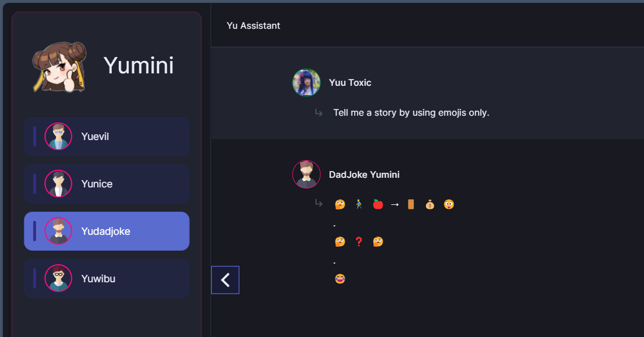Select the Yuwibu persona

click(98, 278)
